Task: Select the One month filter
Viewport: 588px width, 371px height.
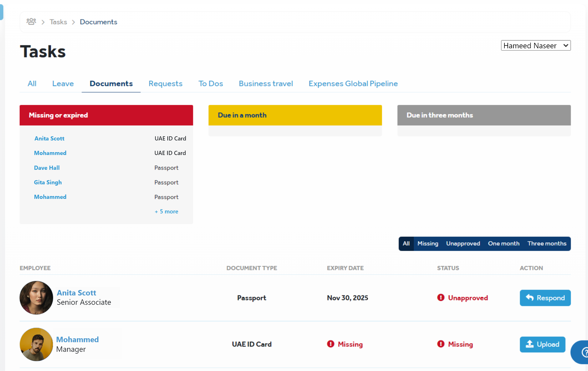Action: pyautogui.click(x=503, y=244)
